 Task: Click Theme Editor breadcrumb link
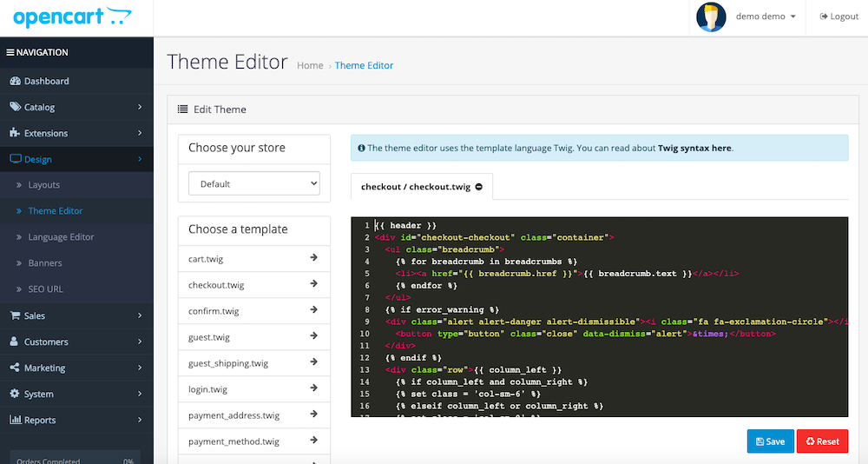(364, 65)
